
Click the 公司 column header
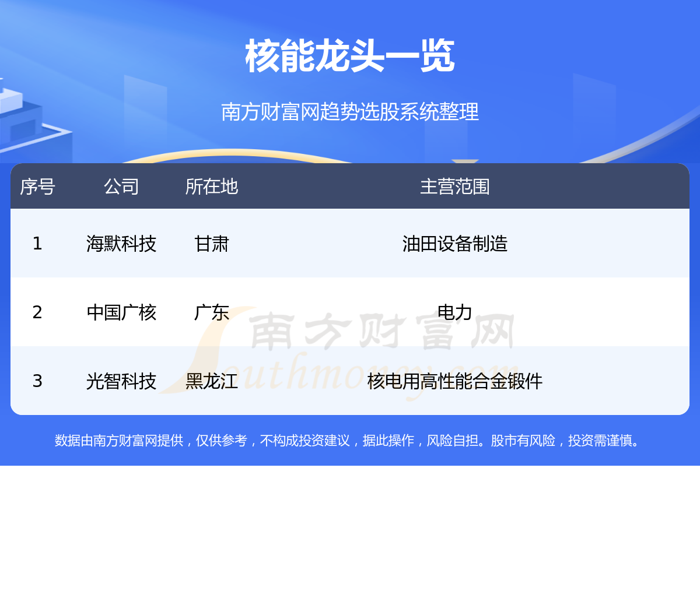click(121, 187)
